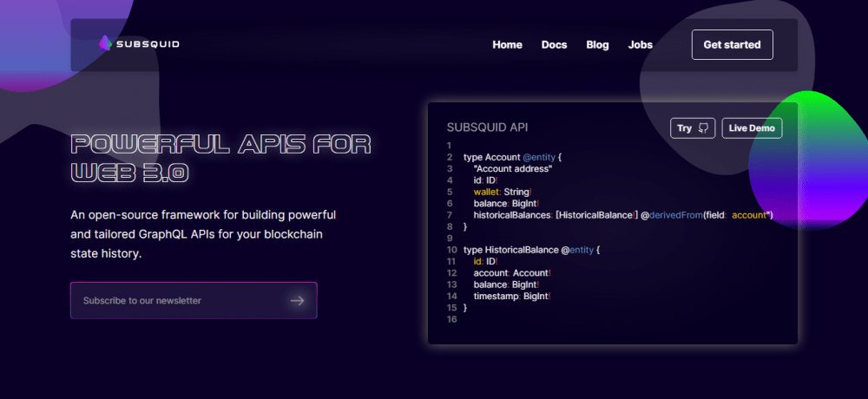Click the SUBSQUID API panel heading
The image size is (868, 399).
pos(487,128)
